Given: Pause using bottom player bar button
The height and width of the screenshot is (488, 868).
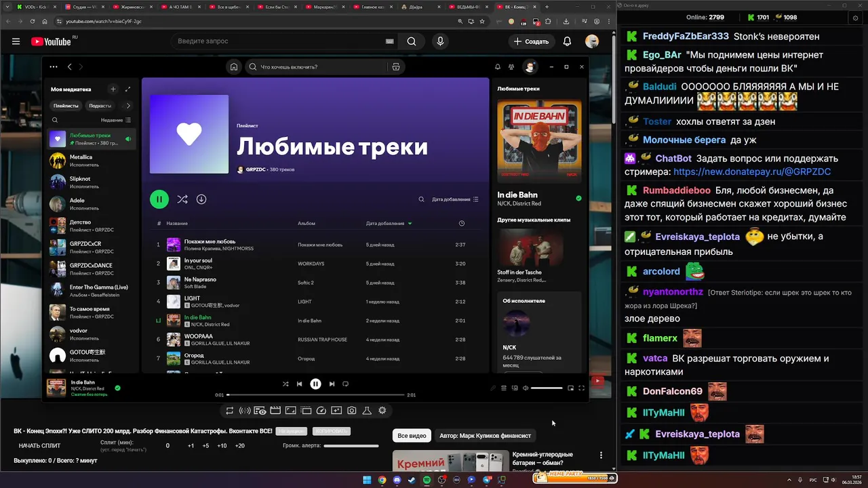Looking at the screenshot, I should click(315, 384).
